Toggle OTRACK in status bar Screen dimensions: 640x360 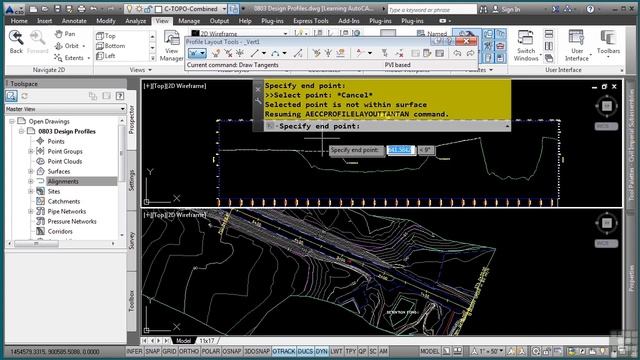[284, 351]
